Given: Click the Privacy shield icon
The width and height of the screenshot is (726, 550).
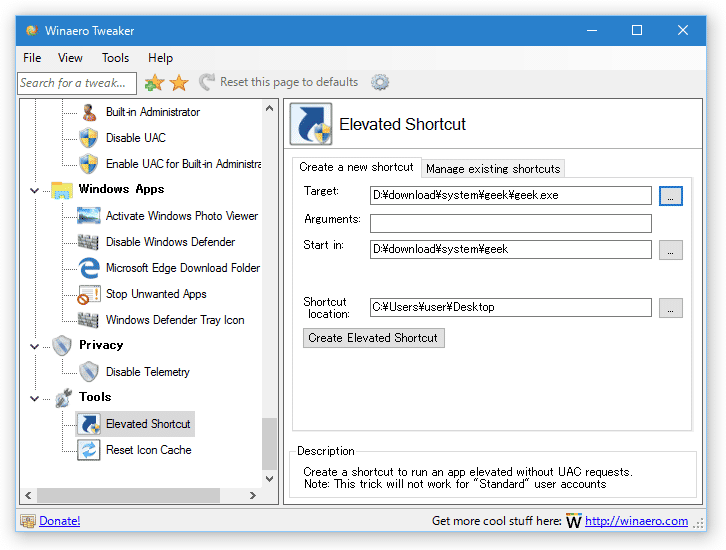Looking at the screenshot, I should [62, 345].
